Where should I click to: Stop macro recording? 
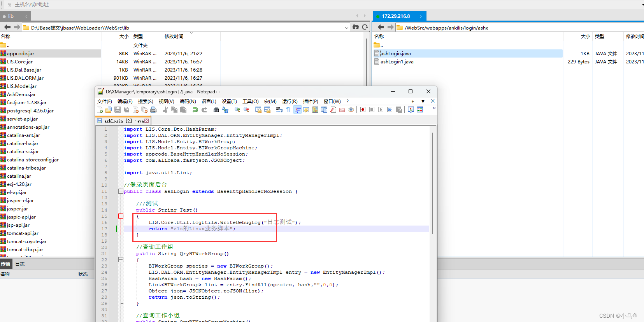[x=372, y=110]
